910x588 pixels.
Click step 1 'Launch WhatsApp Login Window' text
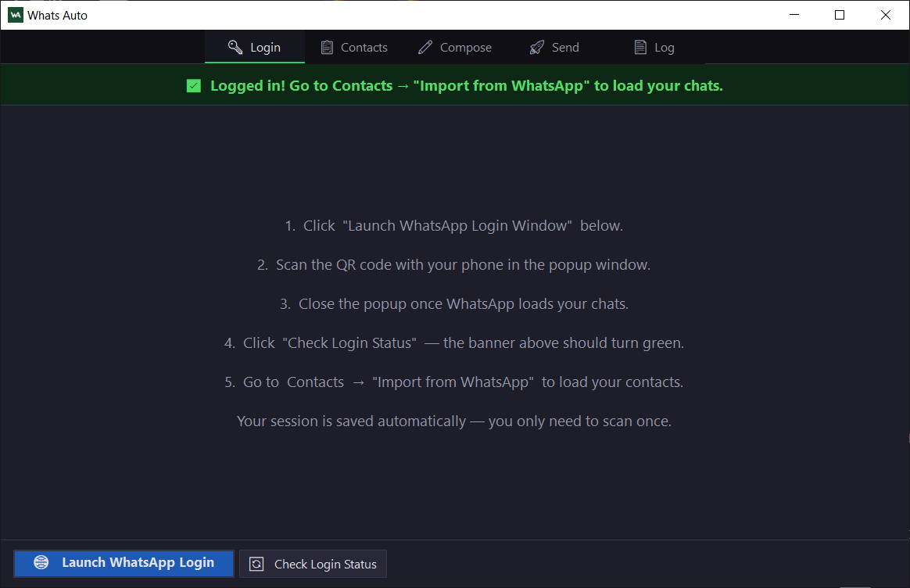click(x=454, y=226)
